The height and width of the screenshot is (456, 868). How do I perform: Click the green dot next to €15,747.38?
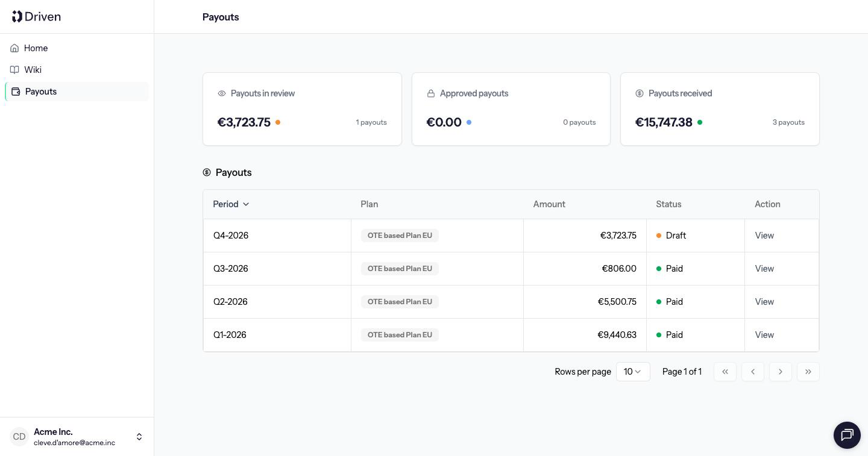pyautogui.click(x=700, y=122)
